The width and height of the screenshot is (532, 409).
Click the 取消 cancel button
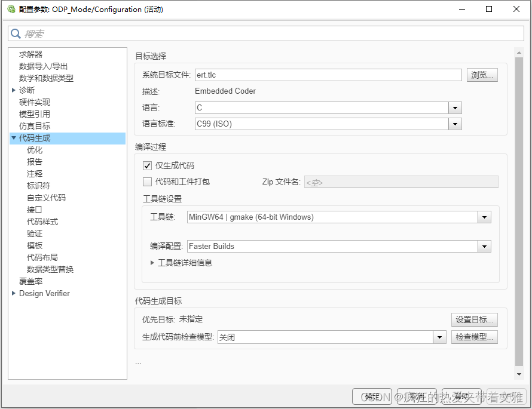pos(417,396)
